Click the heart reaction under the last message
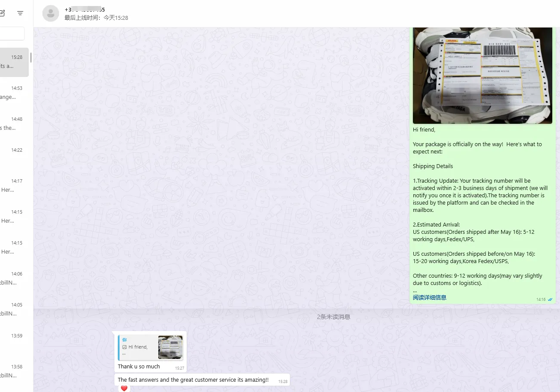This screenshot has width=560, height=392. [x=124, y=389]
